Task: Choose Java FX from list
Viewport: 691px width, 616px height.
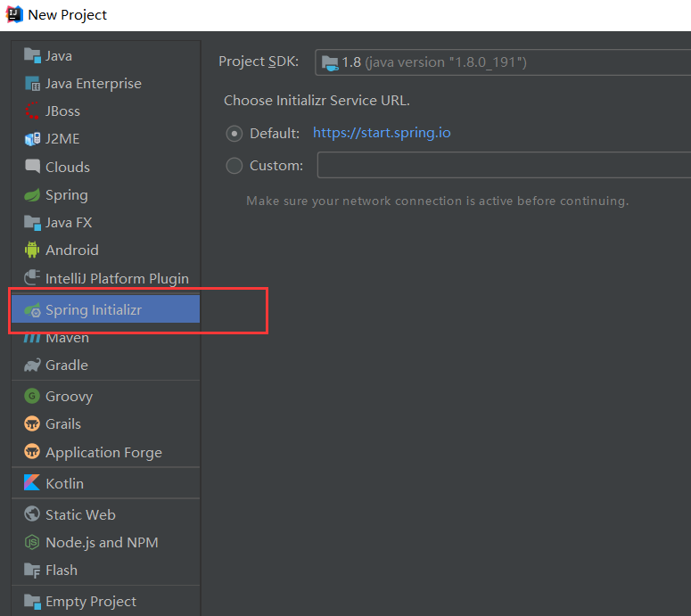Action: coord(106,223)
